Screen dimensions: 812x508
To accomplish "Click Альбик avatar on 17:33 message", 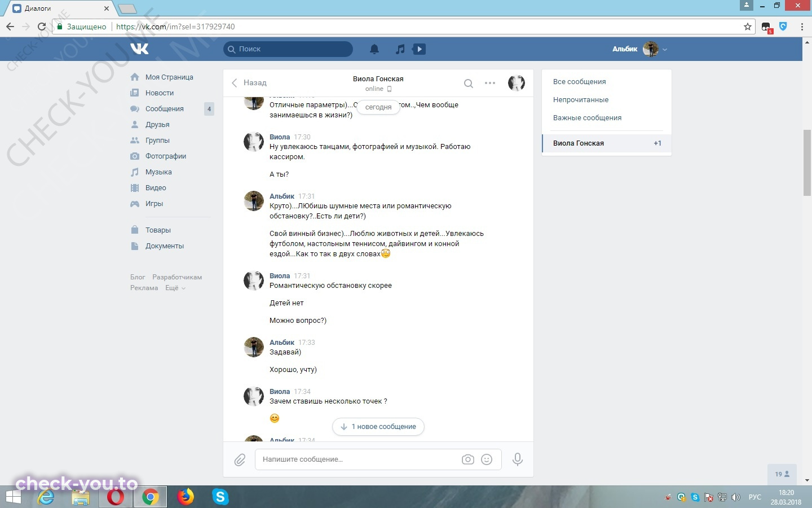I will 254,347.
